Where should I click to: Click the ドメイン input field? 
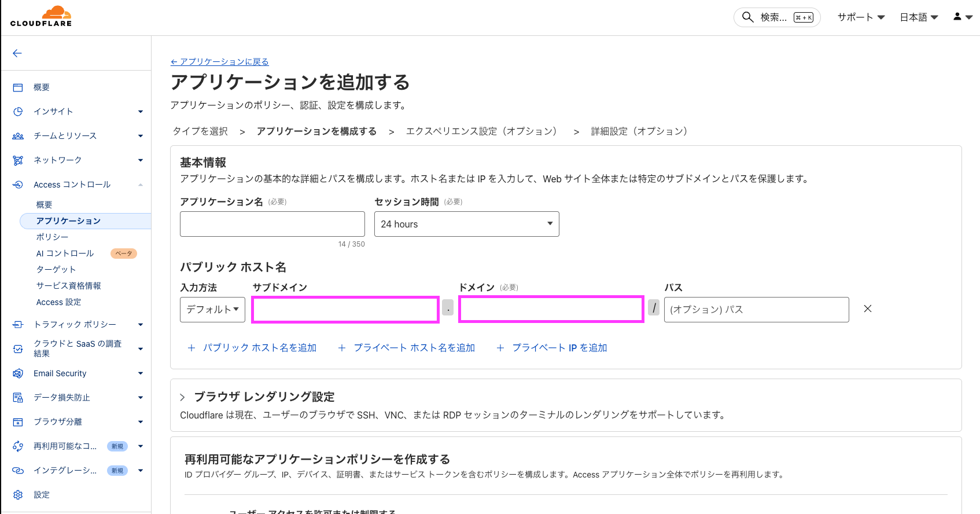[551, 310]
